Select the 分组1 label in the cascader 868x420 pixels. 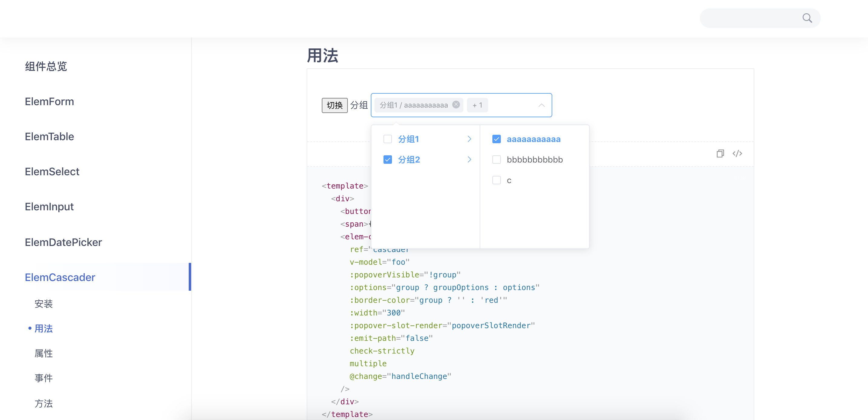coord(408,139)
